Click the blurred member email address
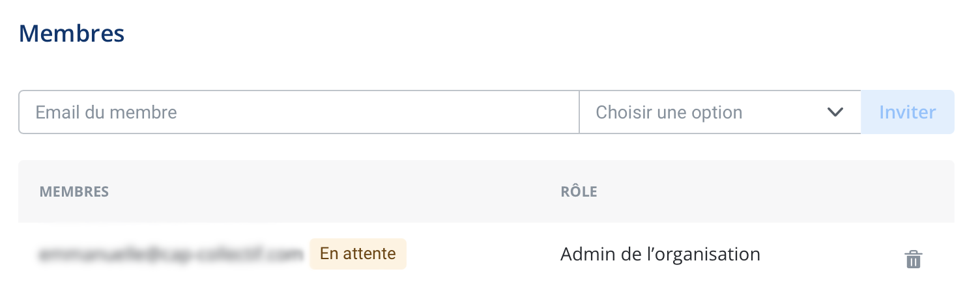This screenshot has width=980, height=293. coord(171,254)
